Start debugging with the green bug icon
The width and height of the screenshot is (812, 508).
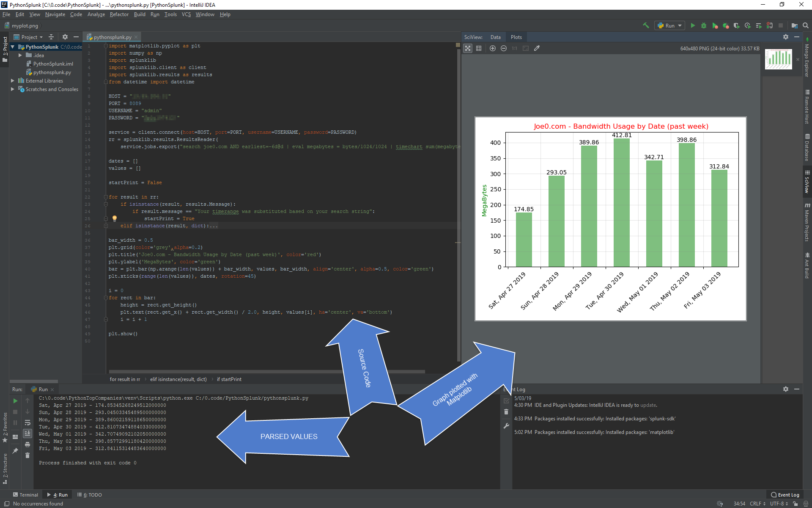coord(704,25)
